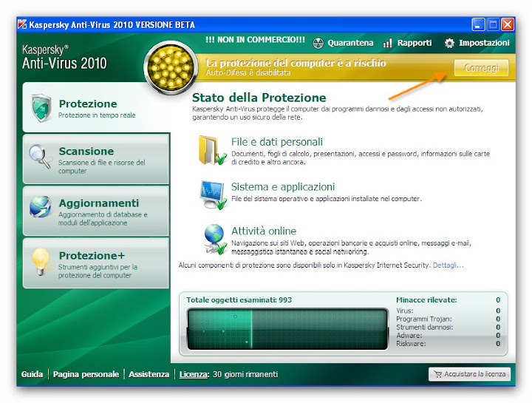Click the yellow protection status indicator
This screenshot has height=403, width=532.
[x=171, y=68]
